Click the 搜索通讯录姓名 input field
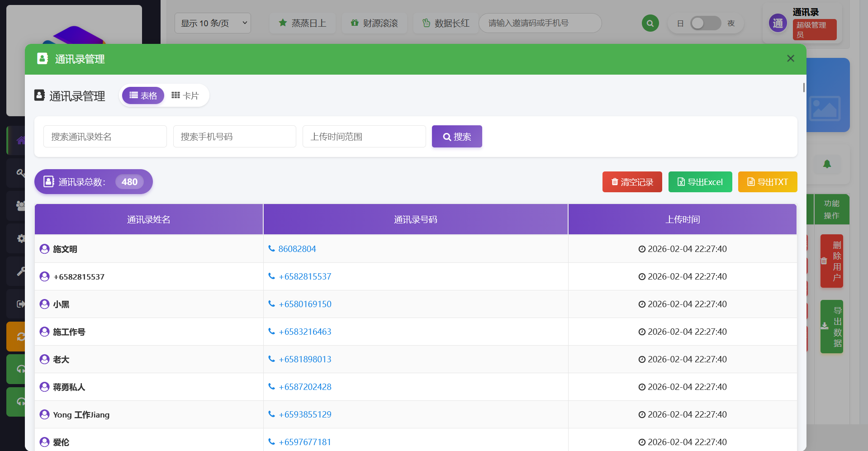 pos(105,137)
